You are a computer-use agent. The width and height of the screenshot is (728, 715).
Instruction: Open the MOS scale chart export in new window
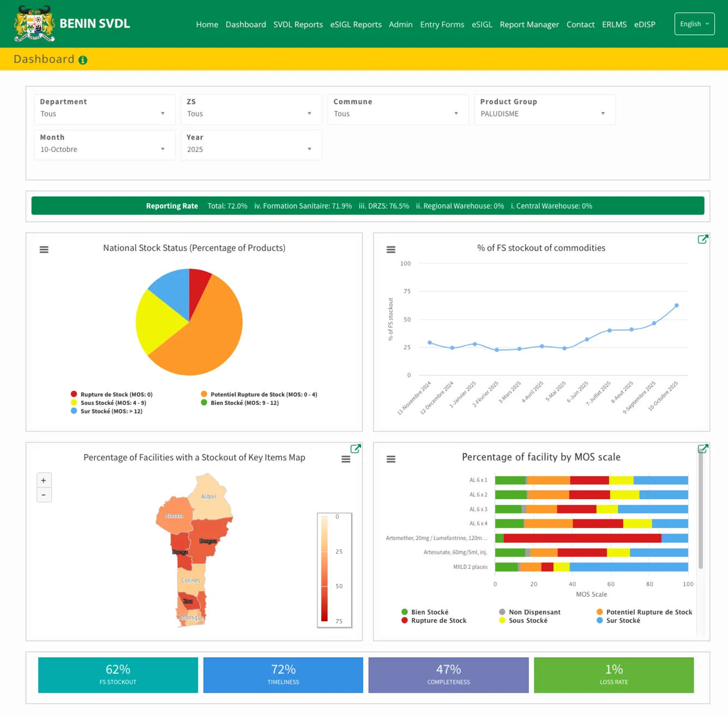point(703,448)
